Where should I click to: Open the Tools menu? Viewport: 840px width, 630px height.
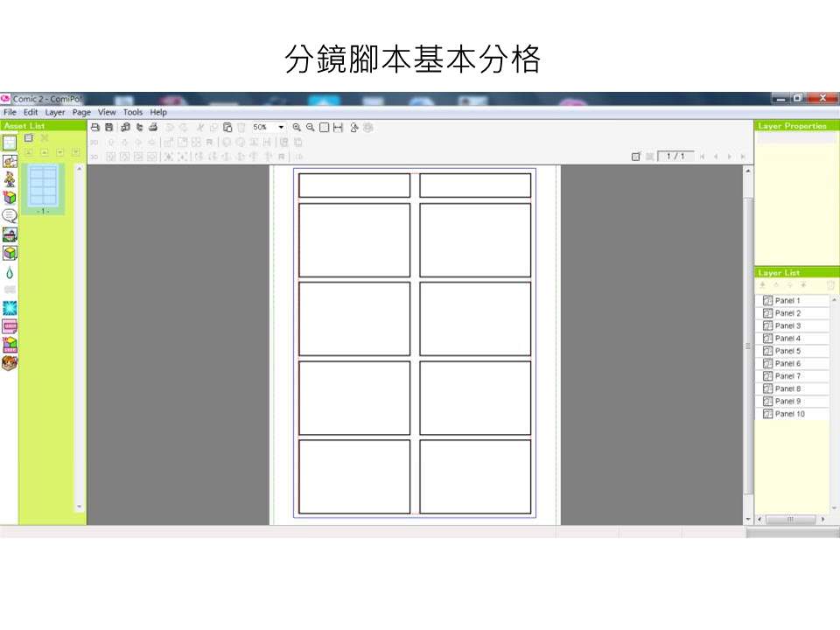pos(133,112)
